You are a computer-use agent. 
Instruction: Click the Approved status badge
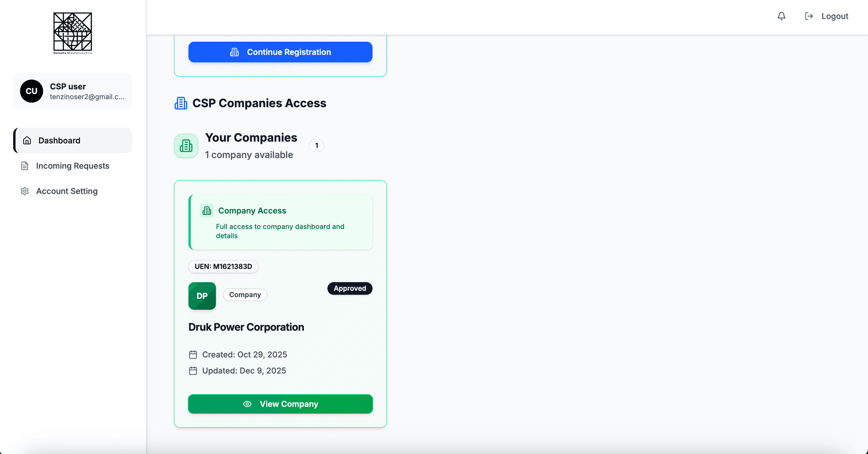click(349, 288)
